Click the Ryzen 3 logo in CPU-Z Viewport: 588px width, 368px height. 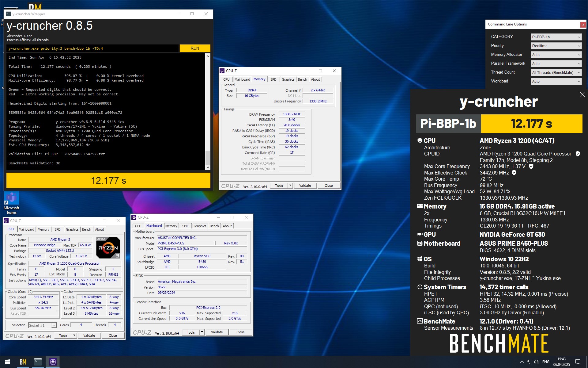(108, 247)
